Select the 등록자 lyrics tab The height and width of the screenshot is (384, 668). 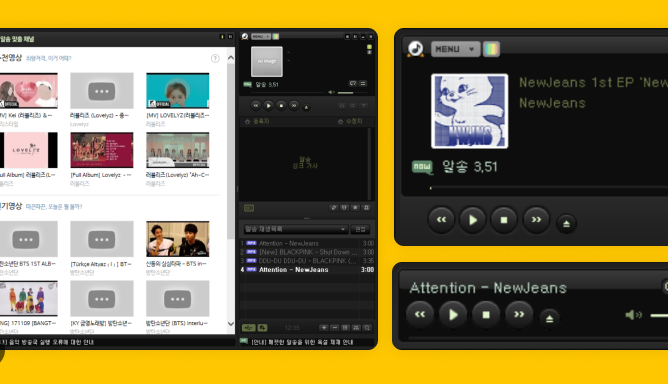[x=257, y=121]
